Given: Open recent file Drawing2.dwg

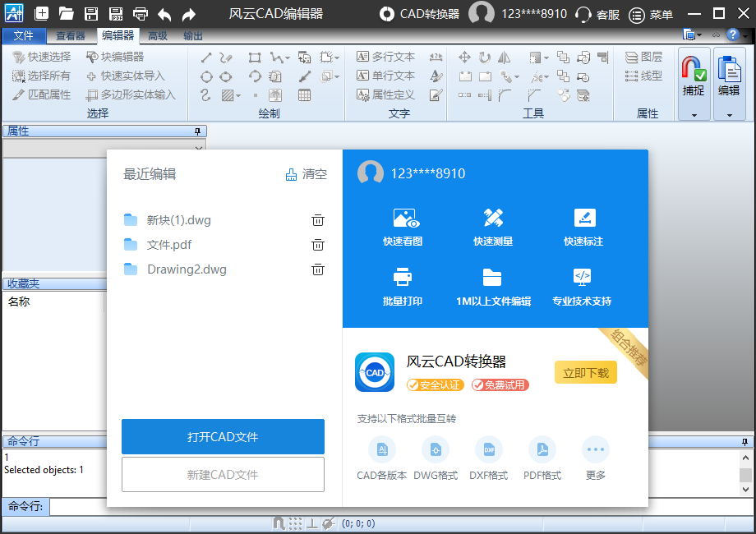Looking at the screenshot, I should (x=187, y=269).
